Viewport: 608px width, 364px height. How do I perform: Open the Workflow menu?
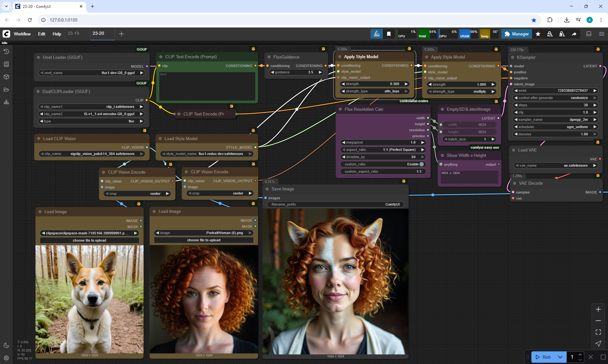[22, 34]
